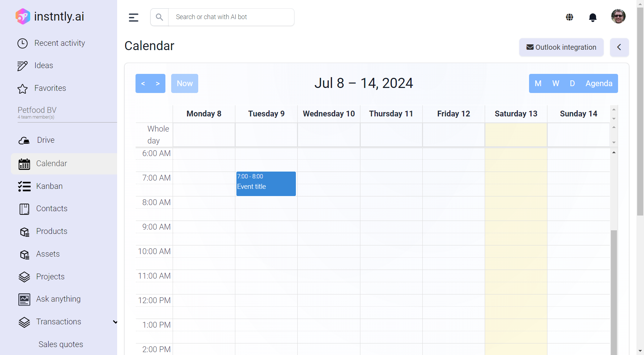Open the user profile avatar
This screenshot has height=355, width=644.
coord(618,16)
